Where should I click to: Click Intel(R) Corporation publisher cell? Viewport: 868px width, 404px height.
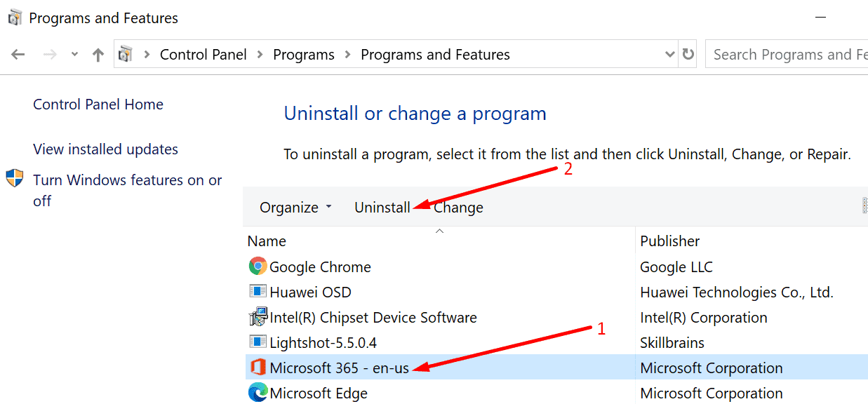coord(704,318)
